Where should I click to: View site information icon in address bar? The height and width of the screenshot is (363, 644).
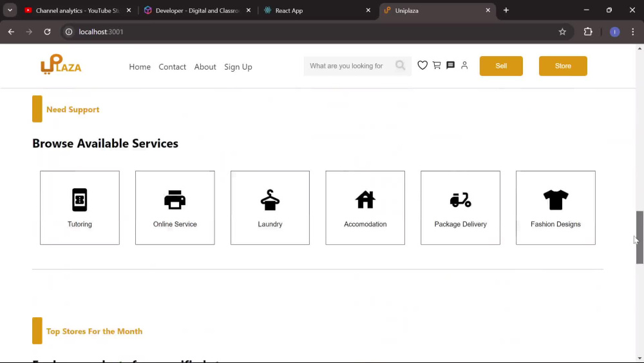(x=69, y=32)
